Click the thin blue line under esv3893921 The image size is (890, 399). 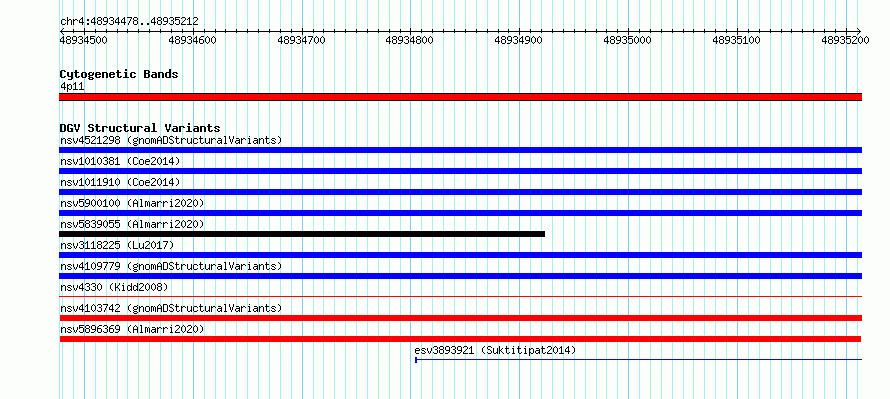tap(639, 359)
